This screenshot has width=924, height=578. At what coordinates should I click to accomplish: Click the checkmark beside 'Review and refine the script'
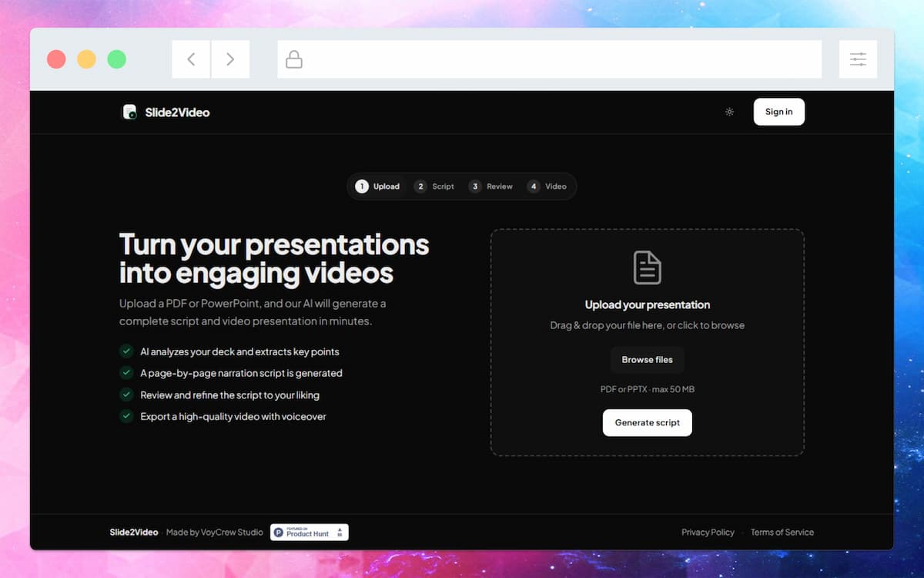tap(126, 395)
